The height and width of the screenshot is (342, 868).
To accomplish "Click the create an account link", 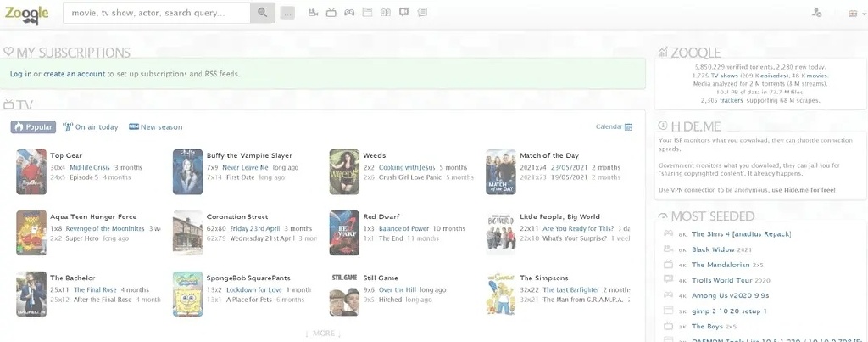I will click(x=74, y=74).
